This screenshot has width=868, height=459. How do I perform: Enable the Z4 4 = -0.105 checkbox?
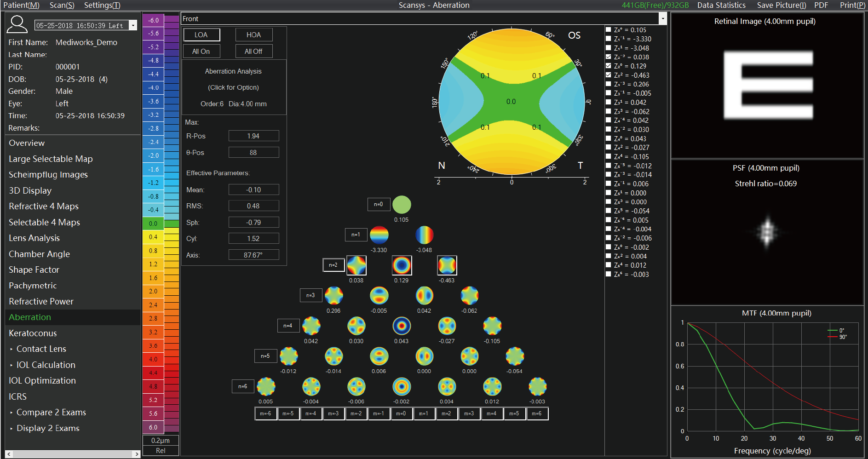[609, 156]
